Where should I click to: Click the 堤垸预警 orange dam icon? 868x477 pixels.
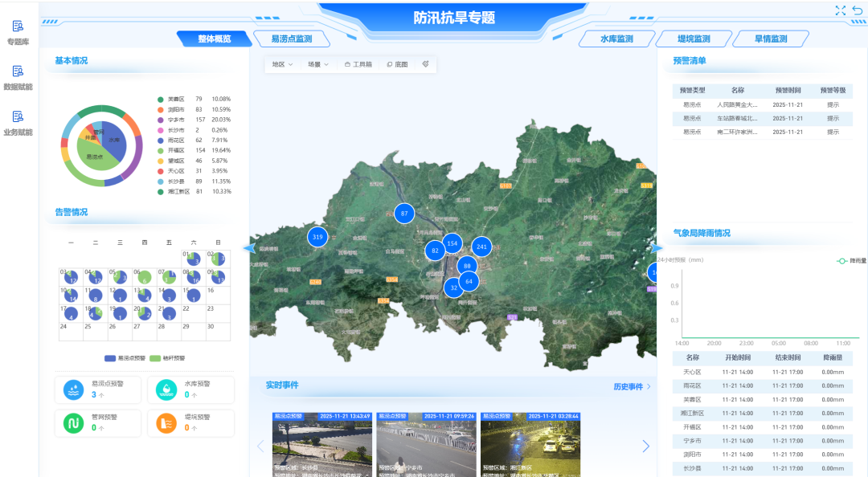(166, 422)
